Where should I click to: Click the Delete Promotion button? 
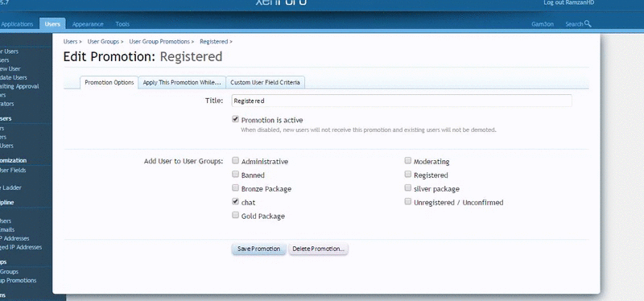coord(318,249)
